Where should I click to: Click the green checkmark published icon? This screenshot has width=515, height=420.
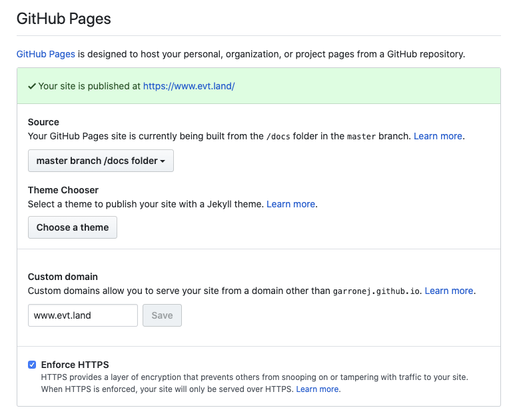click(x=31, y=86)
